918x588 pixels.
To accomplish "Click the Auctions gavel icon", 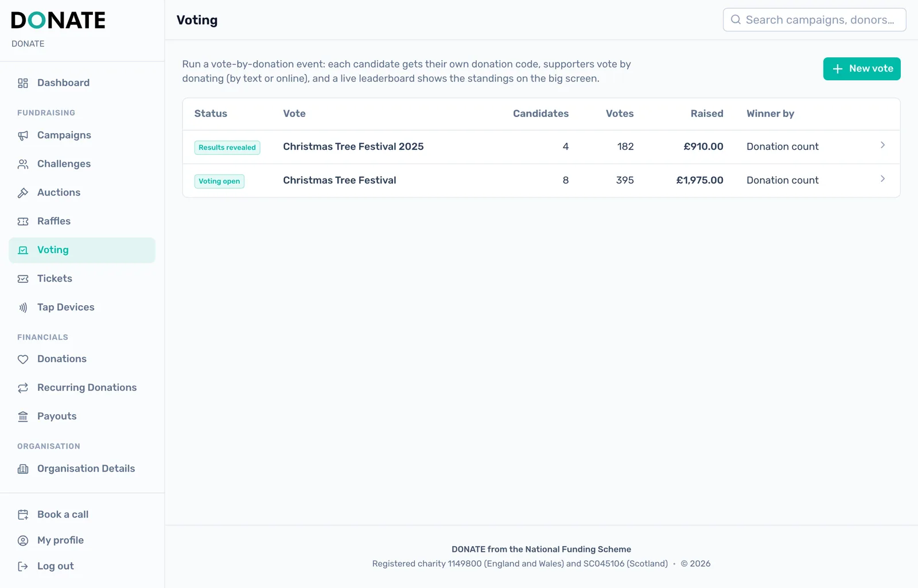I will coord(23,193).
